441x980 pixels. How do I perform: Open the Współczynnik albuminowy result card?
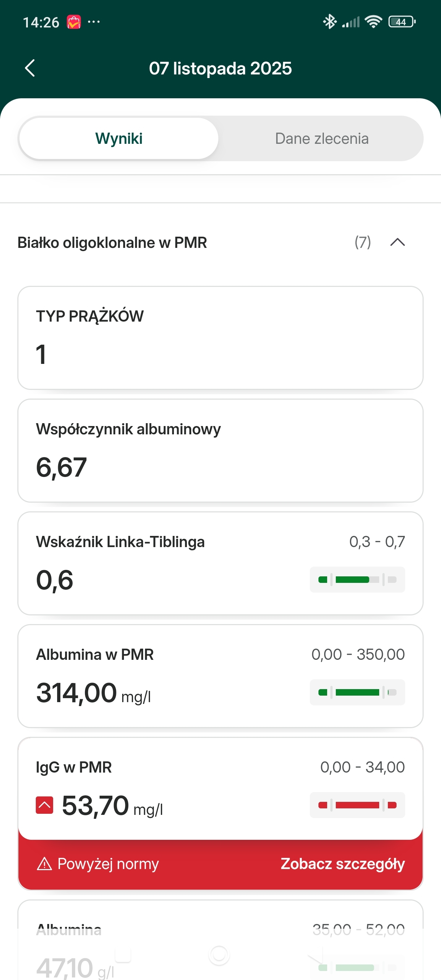pos(220,451)
